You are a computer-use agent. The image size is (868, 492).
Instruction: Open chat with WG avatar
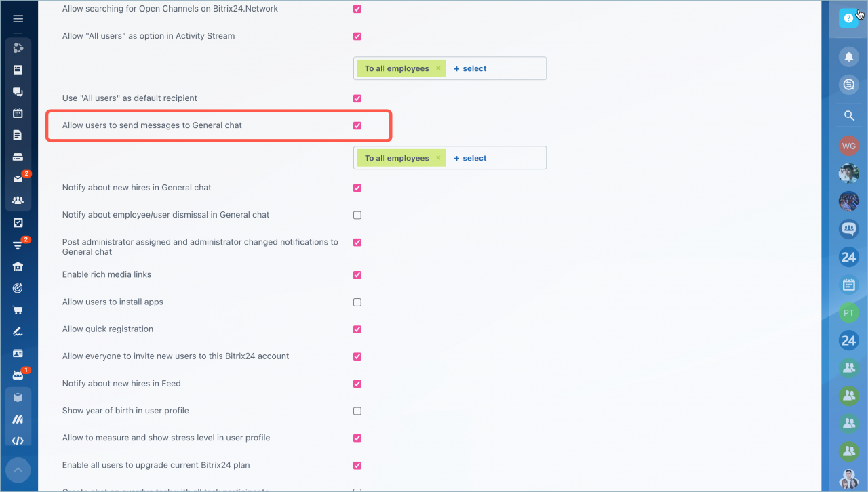(x=848, y=146)
